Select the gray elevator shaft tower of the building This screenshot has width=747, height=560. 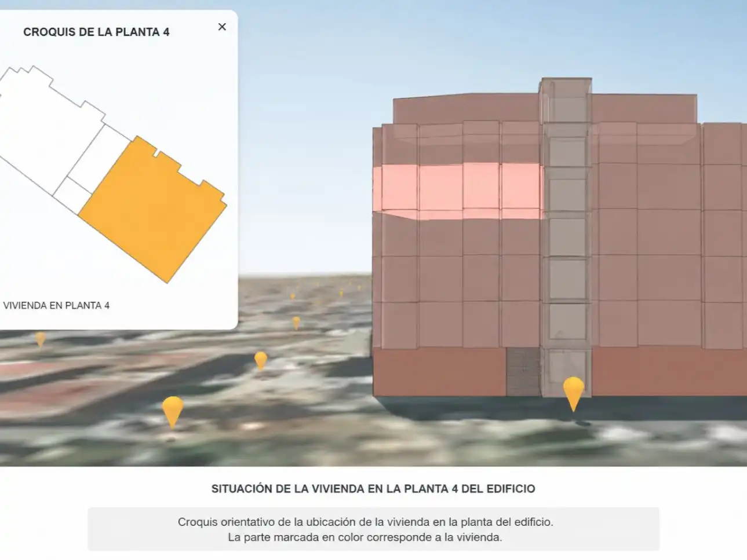pos(566,237)
